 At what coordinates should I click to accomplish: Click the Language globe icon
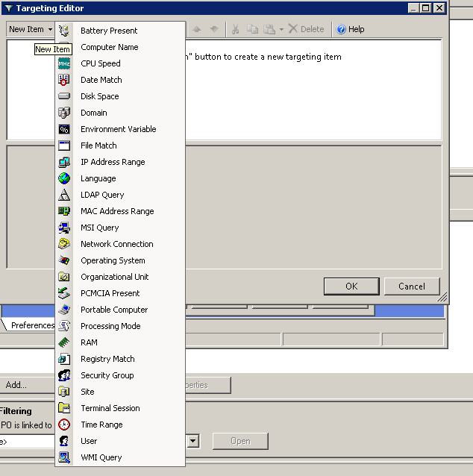point(64,178)
